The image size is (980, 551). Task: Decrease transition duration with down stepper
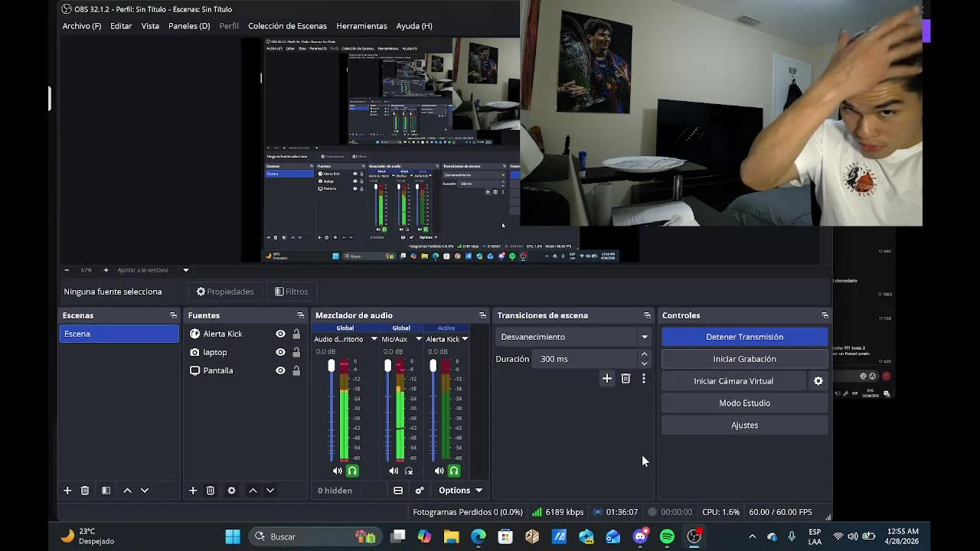644,364
